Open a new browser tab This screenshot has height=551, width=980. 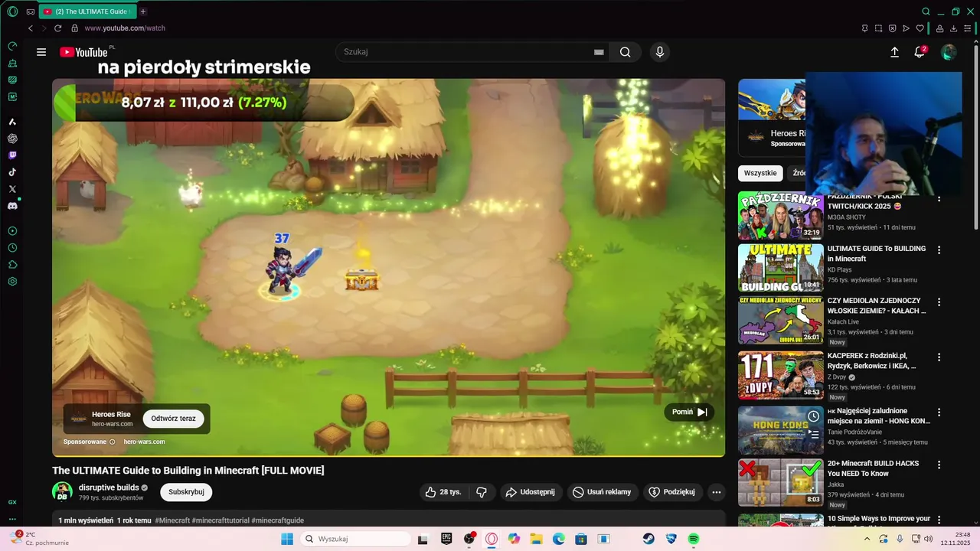[x=143, y=11]
